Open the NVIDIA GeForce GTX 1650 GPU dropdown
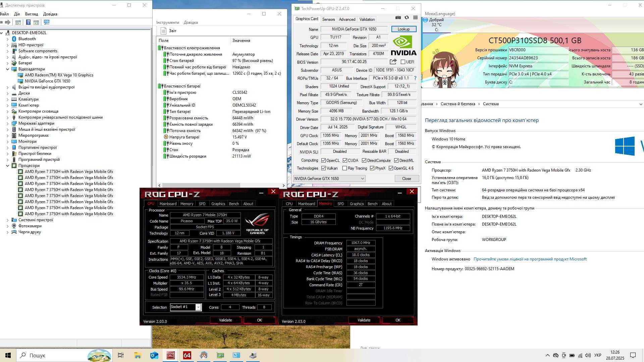The height and width of the screenshot is (362, 644). [329, 179]
